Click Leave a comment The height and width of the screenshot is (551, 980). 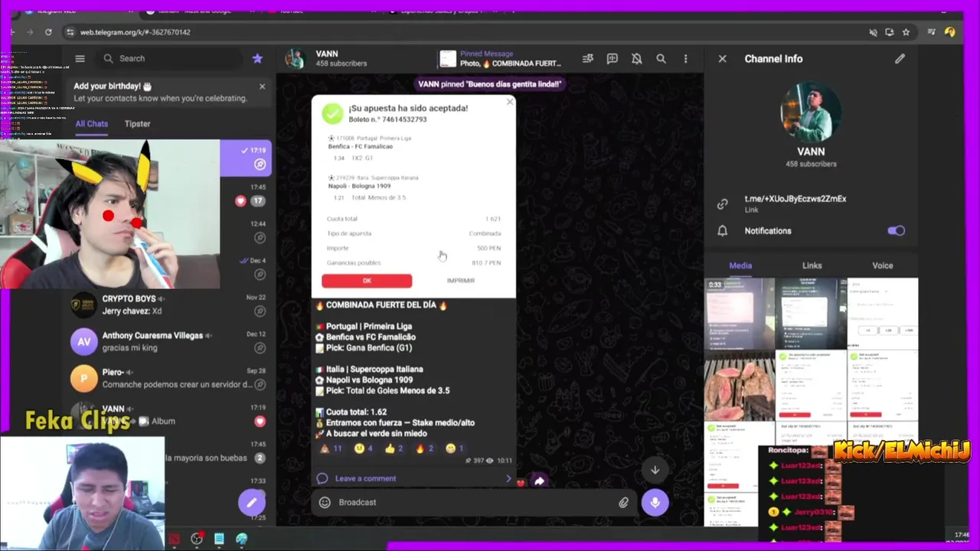click(365, 478)
